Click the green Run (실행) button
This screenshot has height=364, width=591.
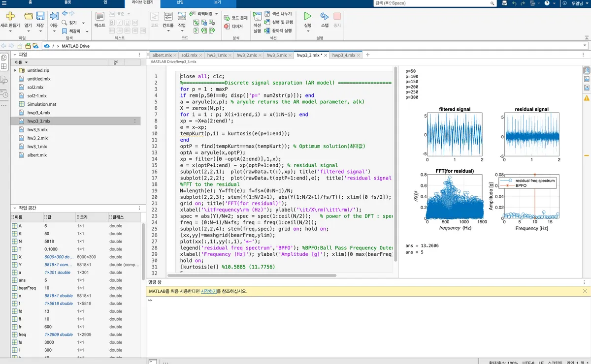coord(307,17)
